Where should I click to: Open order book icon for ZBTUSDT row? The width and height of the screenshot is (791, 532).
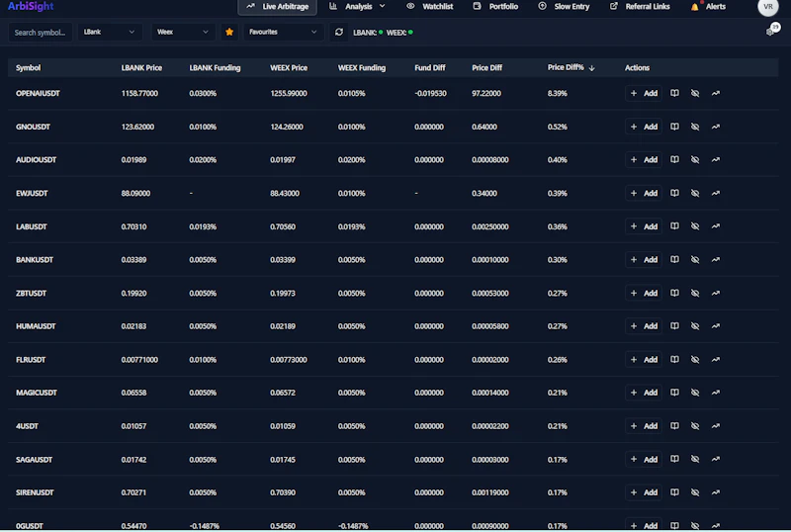674,294
